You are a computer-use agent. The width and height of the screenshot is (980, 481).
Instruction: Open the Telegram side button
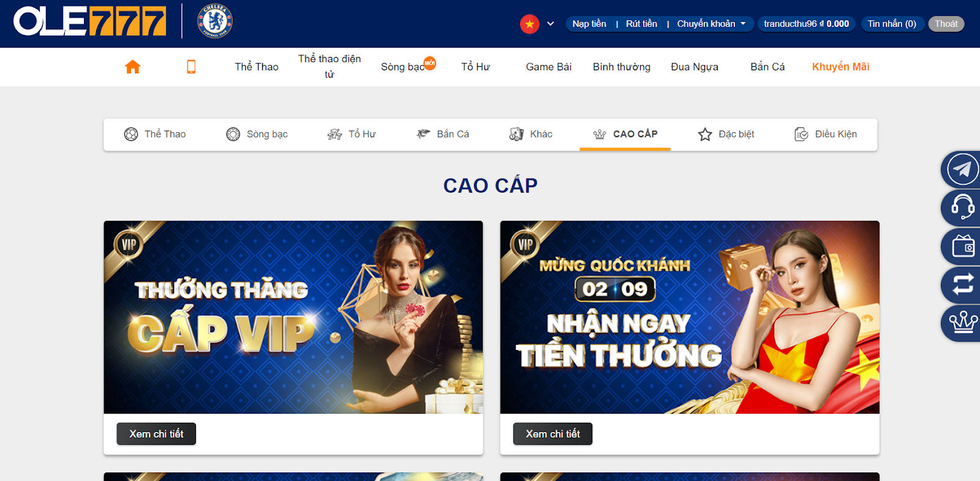point(962,170)
